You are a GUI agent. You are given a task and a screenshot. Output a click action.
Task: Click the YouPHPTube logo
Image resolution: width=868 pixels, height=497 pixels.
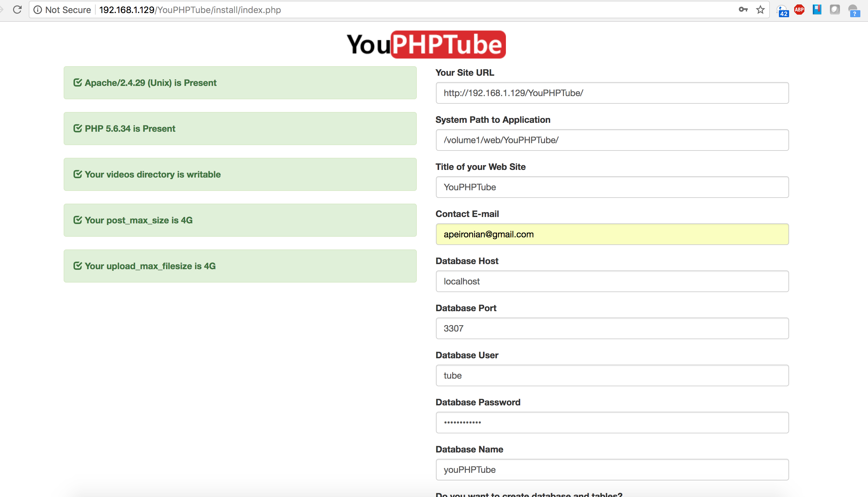426,44
